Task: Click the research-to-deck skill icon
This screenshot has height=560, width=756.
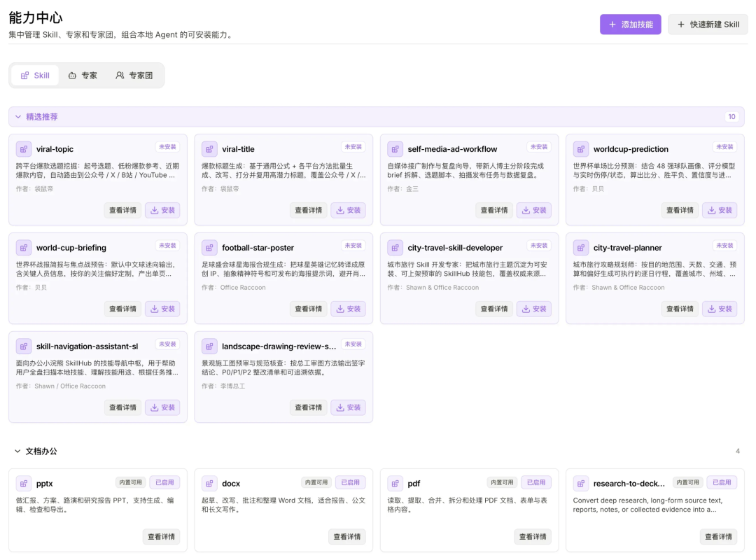Action: coord(580,483)
